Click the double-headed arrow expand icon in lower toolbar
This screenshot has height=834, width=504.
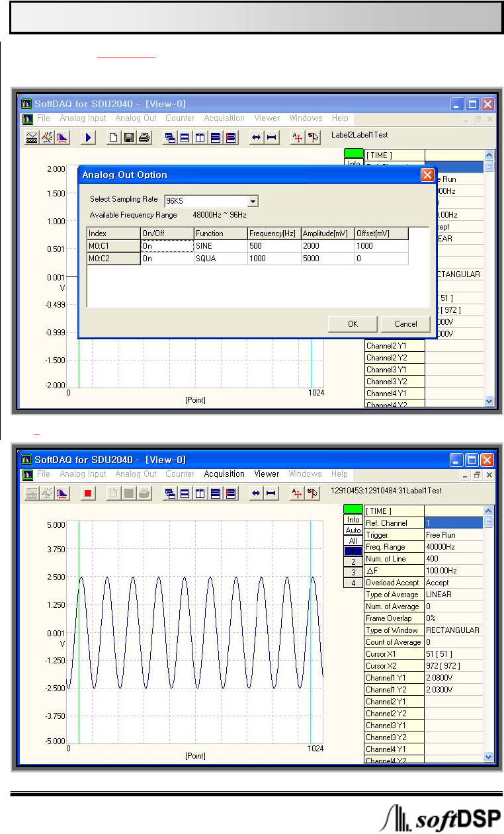[x=255, y=493]
